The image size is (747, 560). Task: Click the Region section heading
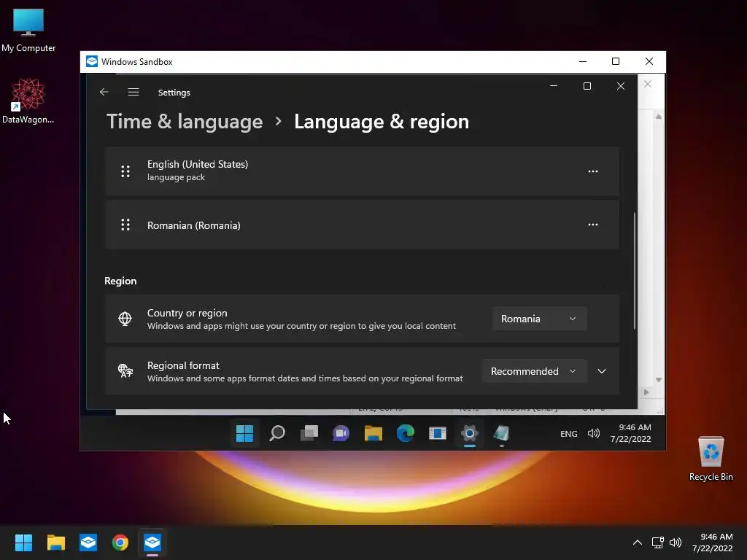coord(120,281)
